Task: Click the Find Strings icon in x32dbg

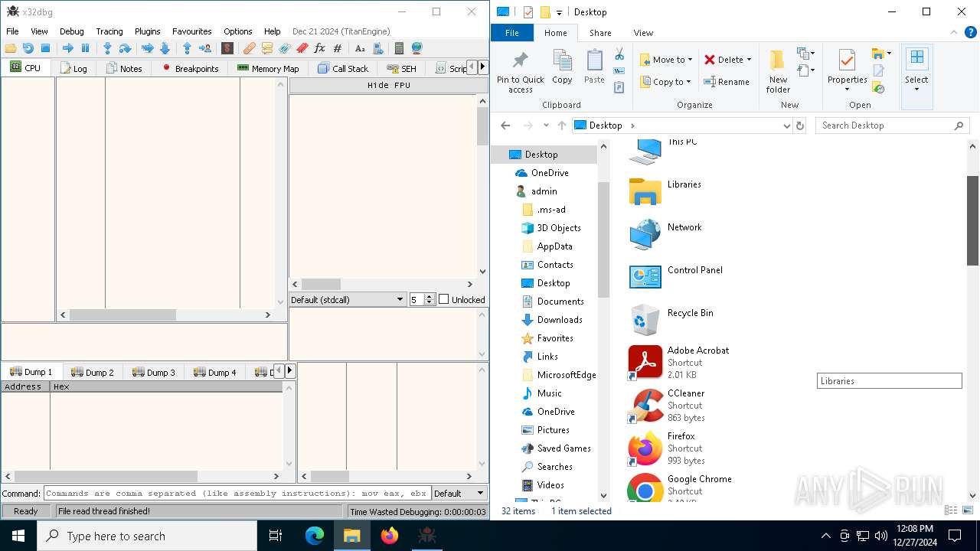Action: [360, 48]
